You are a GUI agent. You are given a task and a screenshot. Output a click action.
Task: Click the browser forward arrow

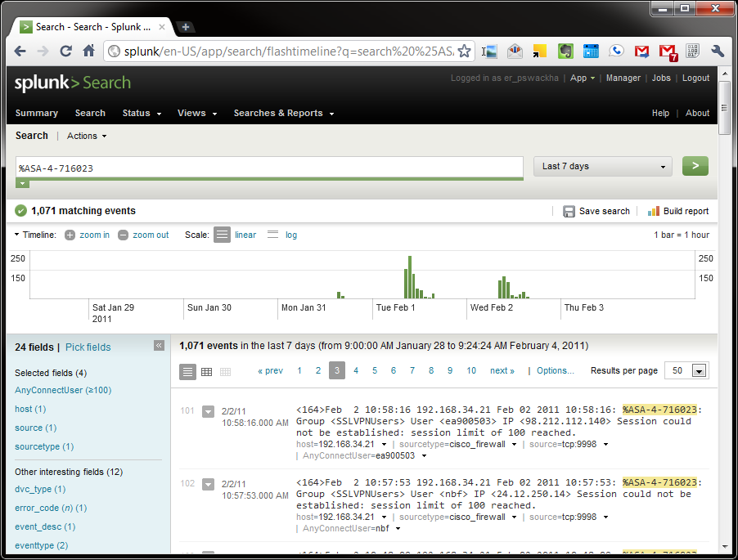point(43,51)
